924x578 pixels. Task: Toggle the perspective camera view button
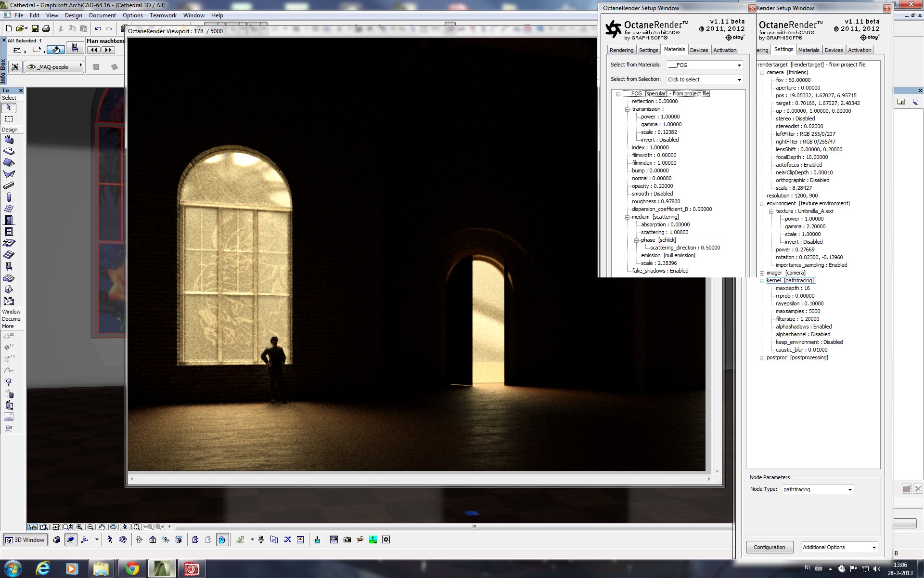click(71, 540)
